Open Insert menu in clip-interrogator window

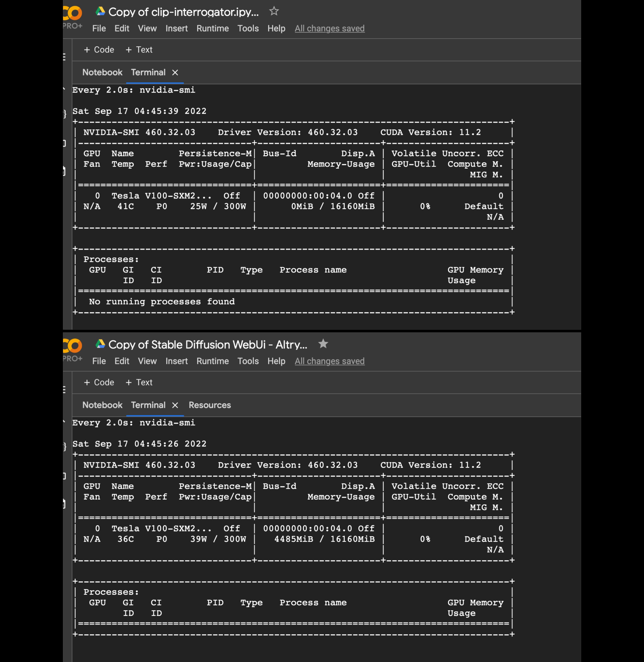(x=177, y=28)
